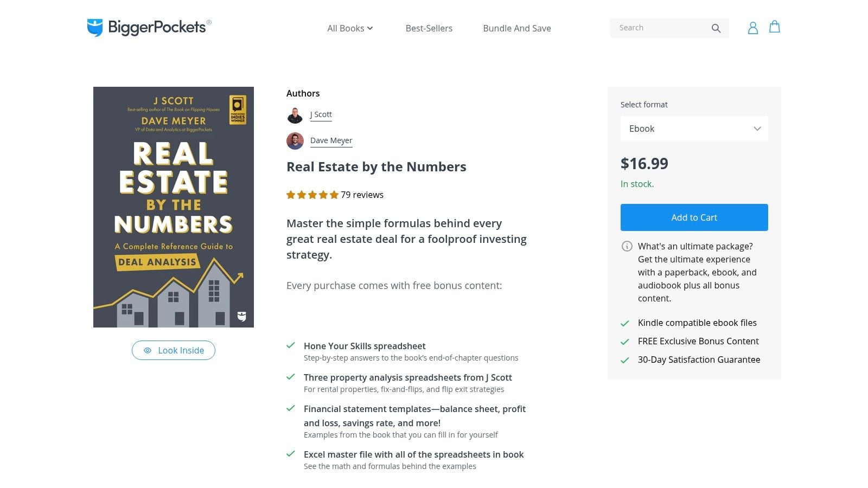This screenshot has height=488, width=868.
Task: Click the Add to Cart button
Action: click(x=694, y=217)
